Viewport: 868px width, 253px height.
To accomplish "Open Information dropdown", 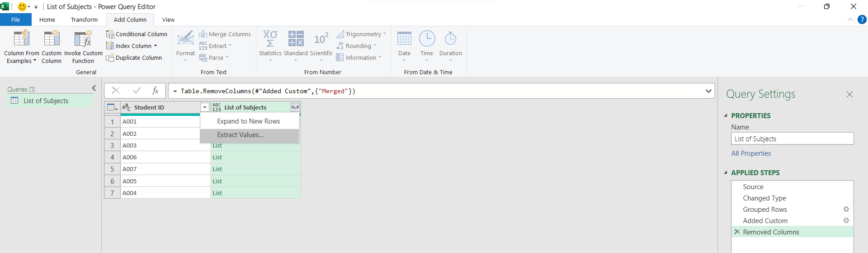I will 359,57.
